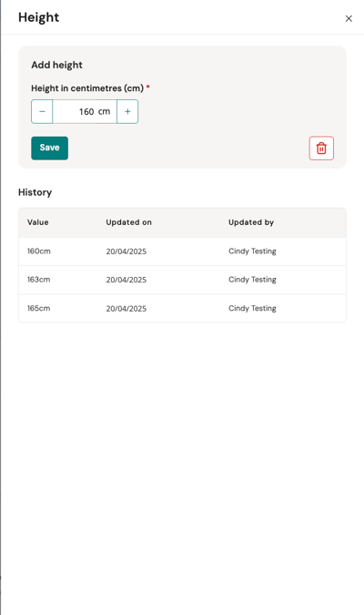The height and width of the screenshot is (615, 364).
Task: Select the 163cm history row
Action: tap(182, 280)
